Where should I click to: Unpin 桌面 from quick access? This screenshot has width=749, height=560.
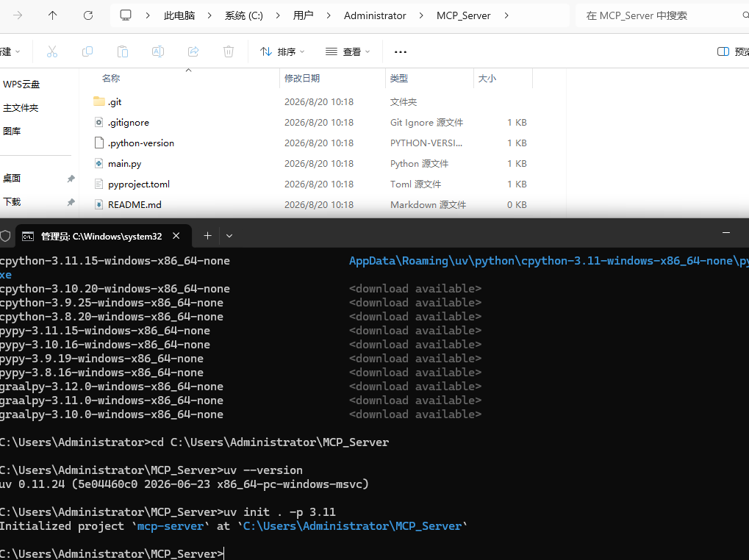[x=71, y=179]
